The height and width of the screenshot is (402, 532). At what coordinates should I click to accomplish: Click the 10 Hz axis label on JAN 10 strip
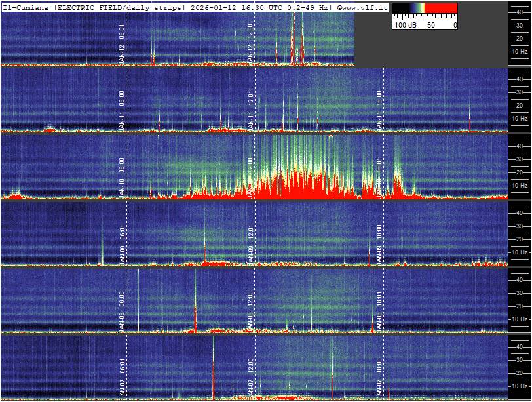520,186
